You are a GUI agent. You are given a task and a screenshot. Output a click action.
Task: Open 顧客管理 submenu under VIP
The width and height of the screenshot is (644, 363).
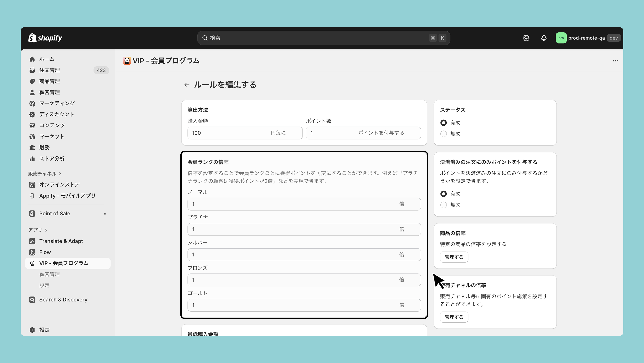[x=50, y=274]
